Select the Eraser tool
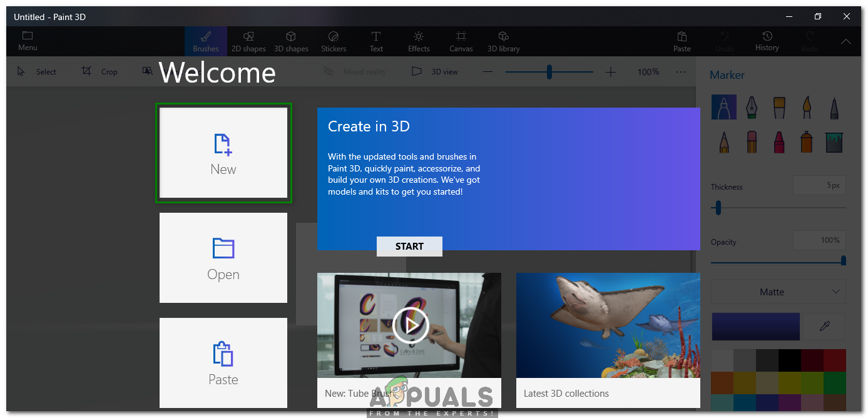This screenshot has height=418, width=868. (751, 141)
